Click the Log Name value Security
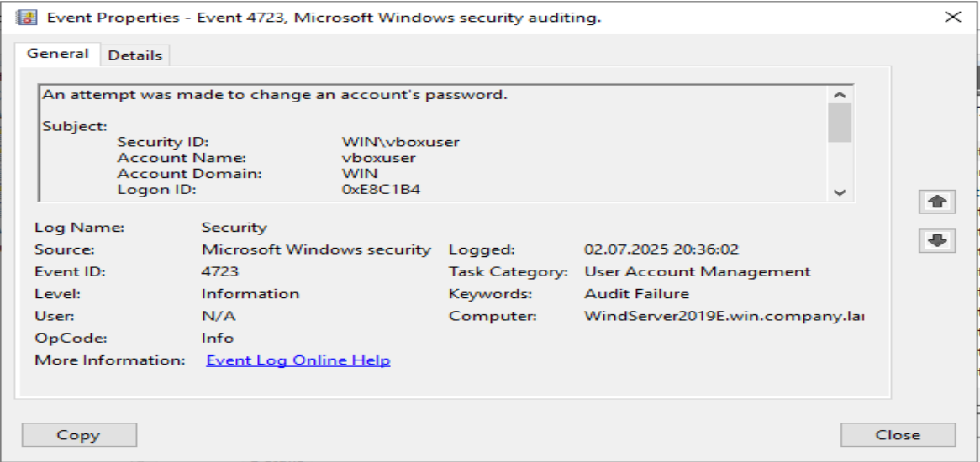This screenshot has width=980, height=462. pyautogui.click(x=234, y=228)
